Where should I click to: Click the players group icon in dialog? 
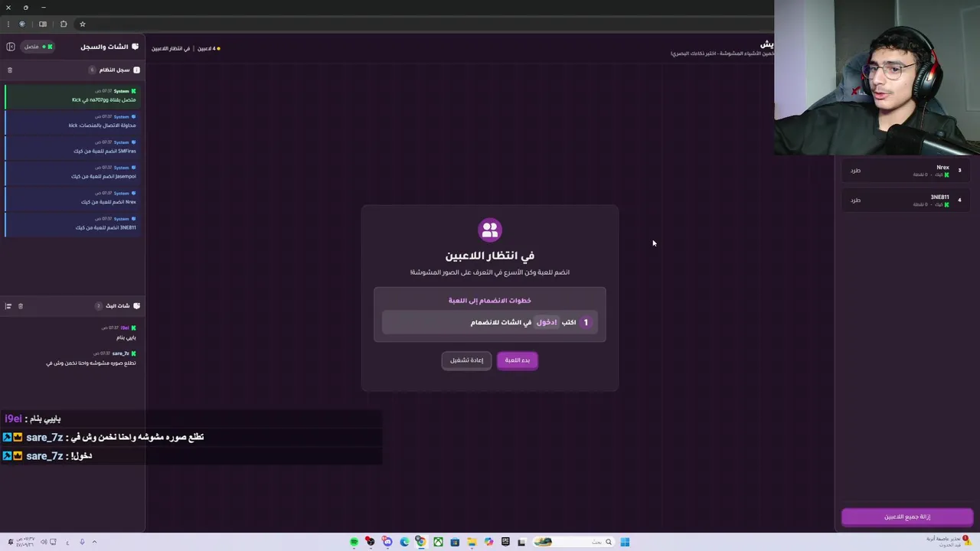490,230
